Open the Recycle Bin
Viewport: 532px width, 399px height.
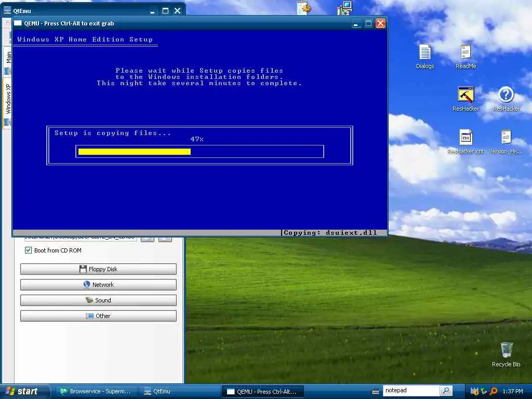(506, 354)
